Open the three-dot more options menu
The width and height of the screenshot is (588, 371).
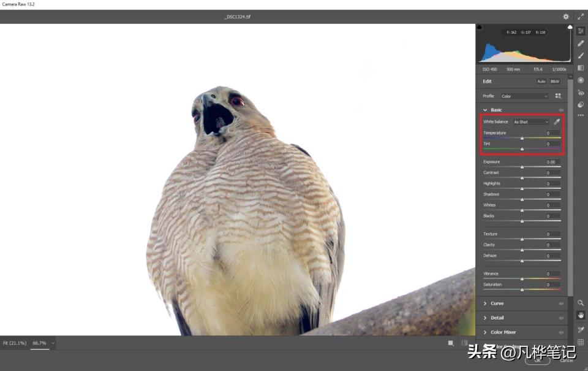581,115
